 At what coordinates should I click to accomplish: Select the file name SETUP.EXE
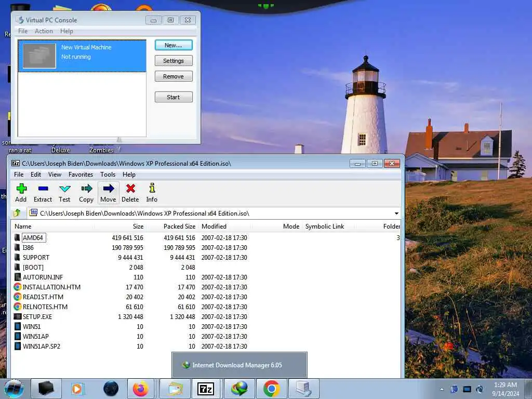(x=37, y=316)
